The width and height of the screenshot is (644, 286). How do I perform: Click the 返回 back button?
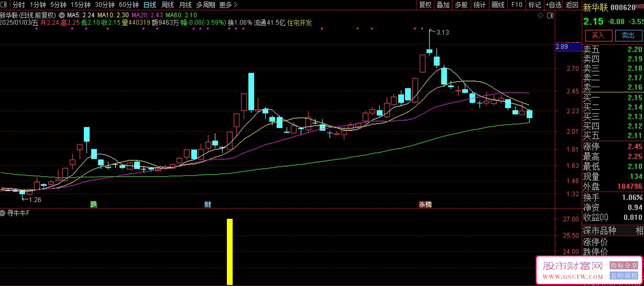[x=572, y=5]
